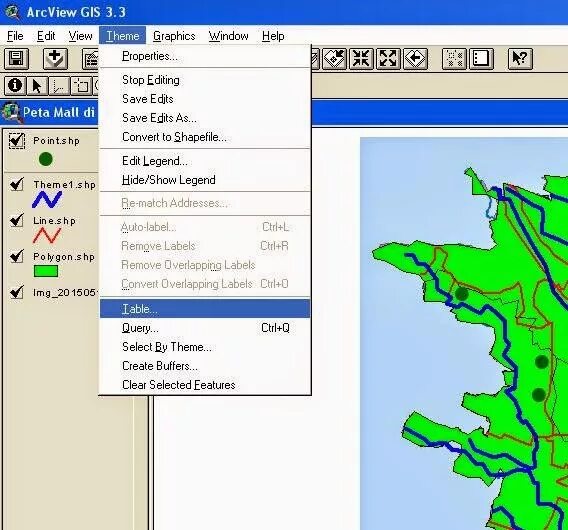The width and height of the screenshot is (568, 530).
Task: Select the Select By Theme... entry
Action: pyautogui.click(x=205, y=347)
